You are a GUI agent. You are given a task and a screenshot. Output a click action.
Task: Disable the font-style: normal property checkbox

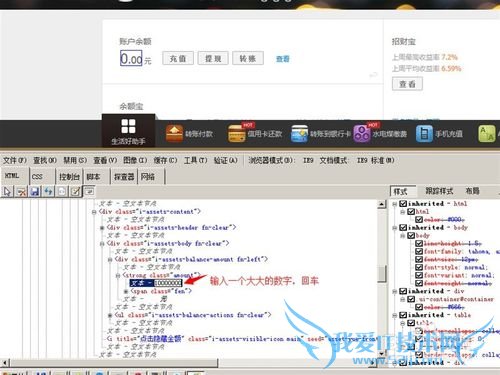419,267
